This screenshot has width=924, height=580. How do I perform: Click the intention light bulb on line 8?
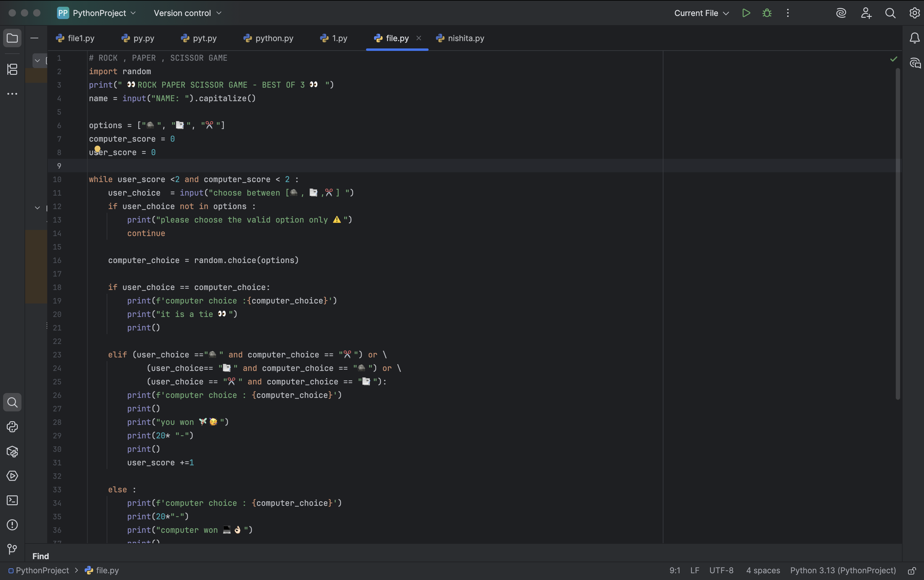[x=97, y=149]
